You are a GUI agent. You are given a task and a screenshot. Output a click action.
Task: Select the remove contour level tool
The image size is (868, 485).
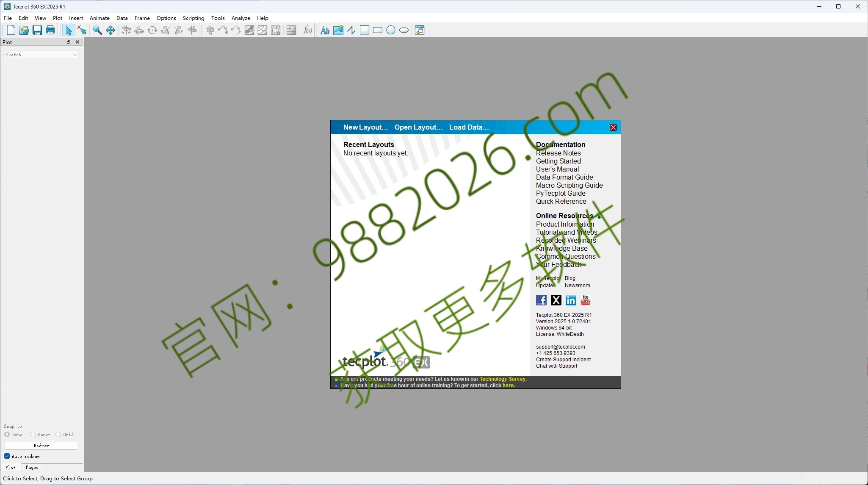tap(263, 30)
